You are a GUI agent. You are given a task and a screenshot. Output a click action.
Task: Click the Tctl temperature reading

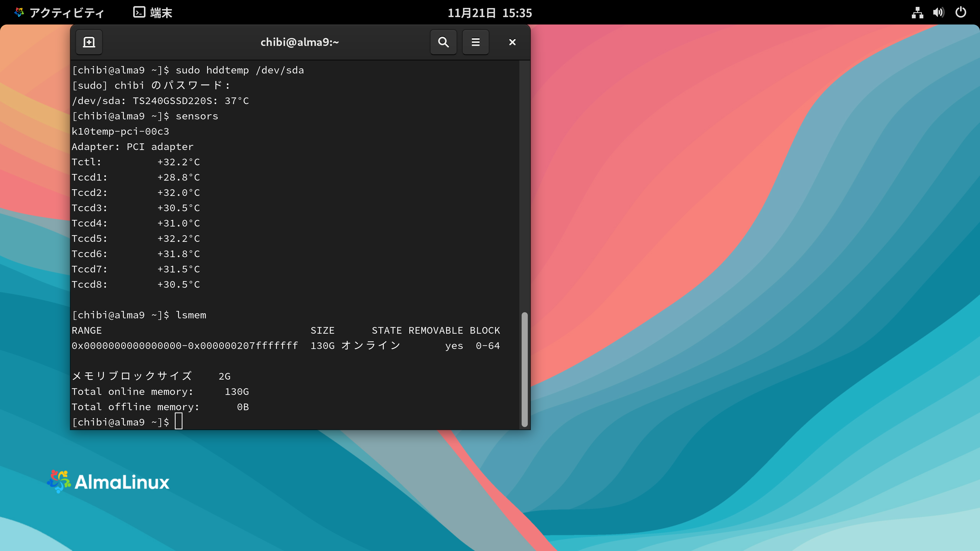click(178, 162)
